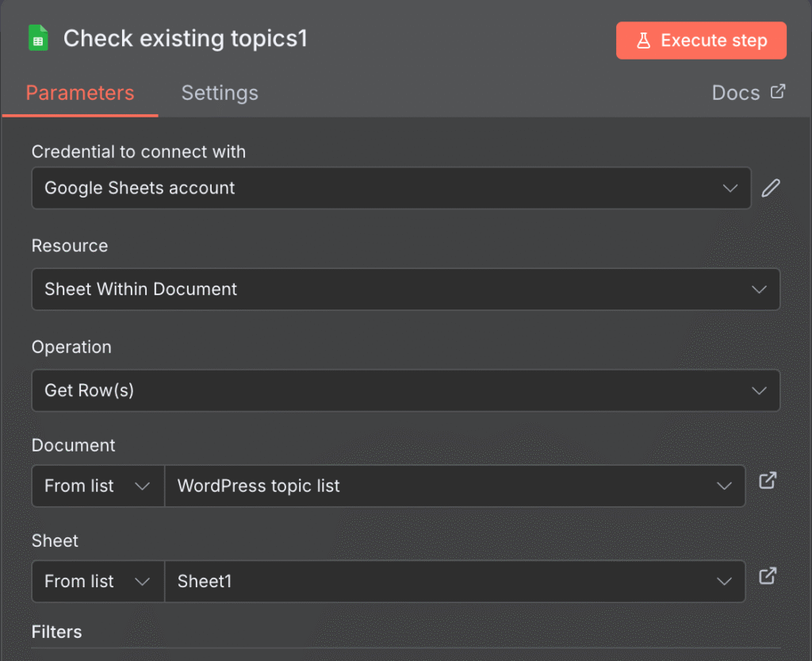Open WordPress topic list via external link icon

[x=767, y=480]
